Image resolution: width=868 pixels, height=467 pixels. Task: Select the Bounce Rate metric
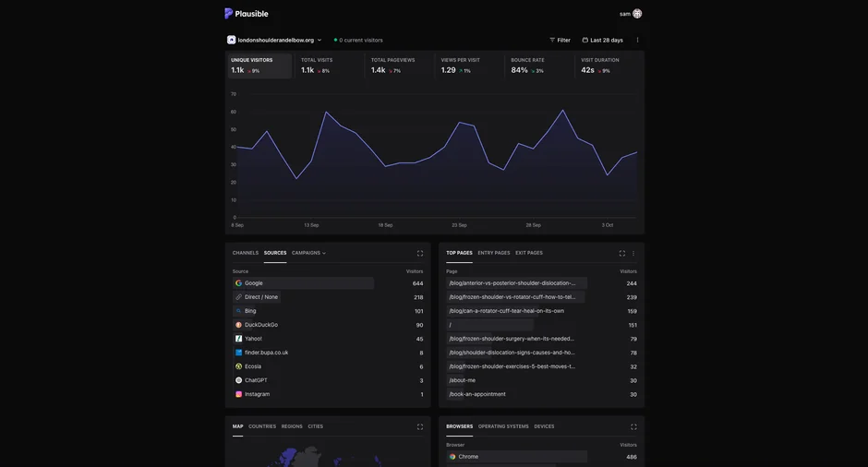coord(539,66)
